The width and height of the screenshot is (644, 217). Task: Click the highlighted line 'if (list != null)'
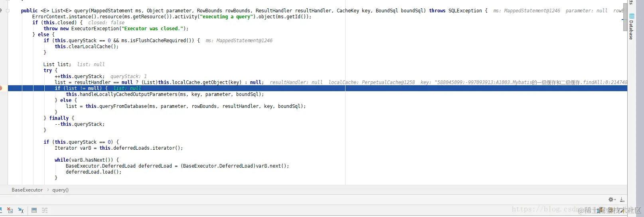tap(318, 88)
